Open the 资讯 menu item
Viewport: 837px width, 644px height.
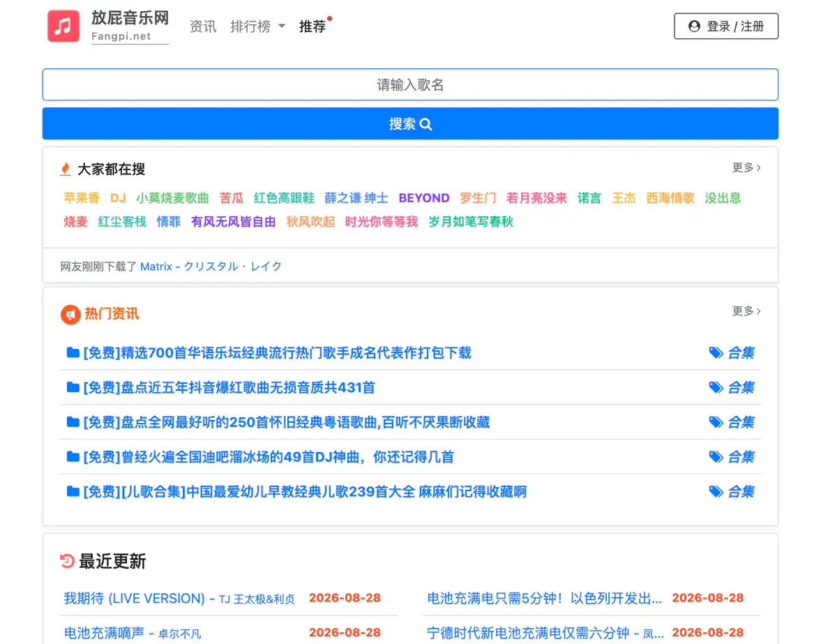tap(203, 27)
